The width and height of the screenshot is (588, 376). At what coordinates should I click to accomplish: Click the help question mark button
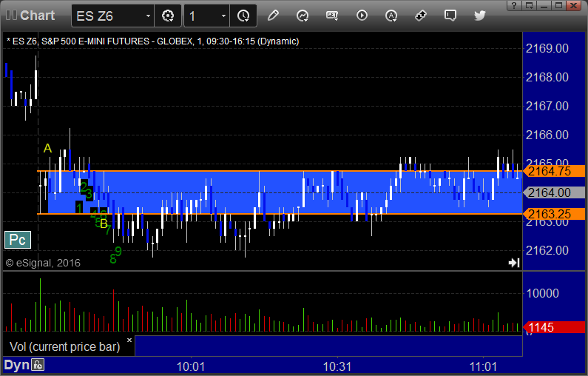click(x=514, y=5)
